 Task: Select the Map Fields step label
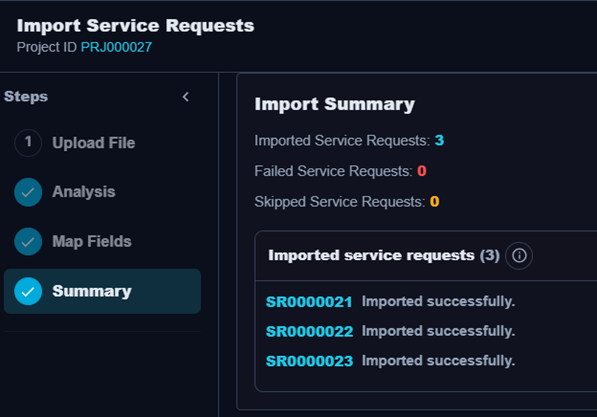point(92,241)
